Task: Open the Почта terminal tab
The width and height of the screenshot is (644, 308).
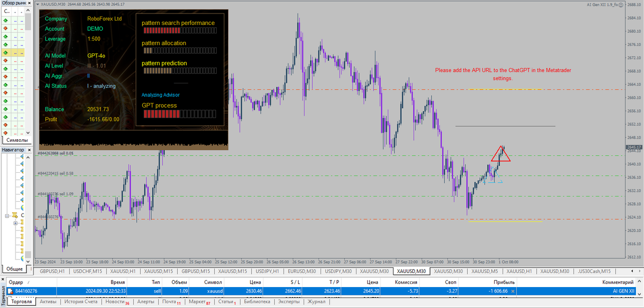Action: (171, 302)
